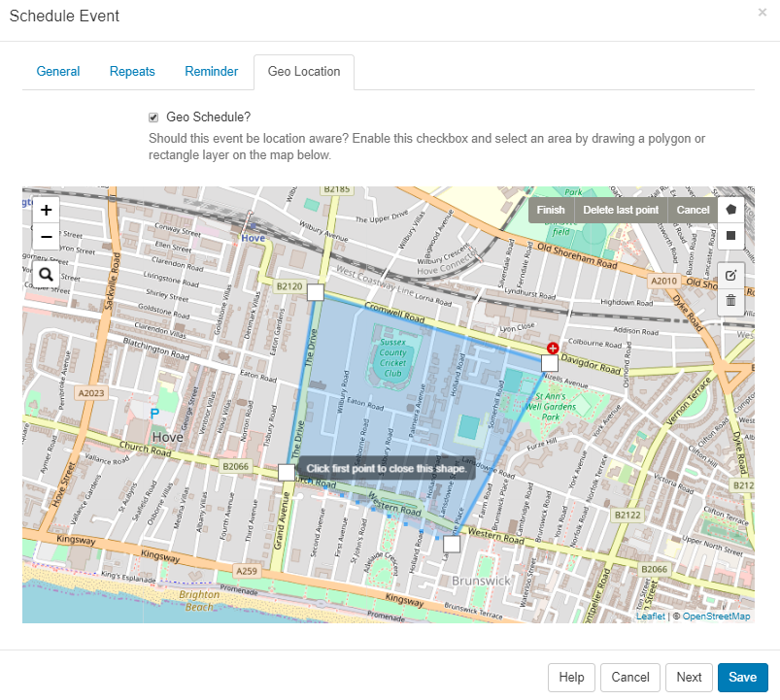Delete last point of the polygon
This screenshot has height=700, width=780.
621,211
